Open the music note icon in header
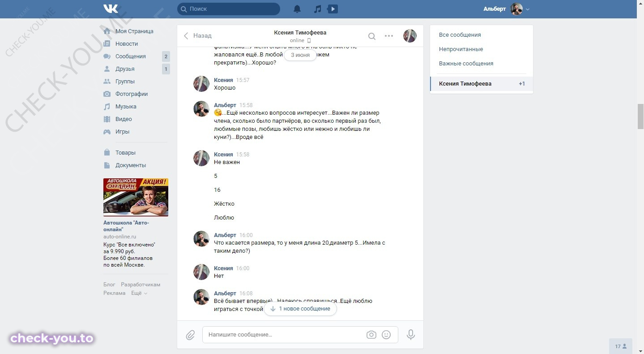Image resolution: width=644 pixels, height=354 pixels. [x=318, y=9]
